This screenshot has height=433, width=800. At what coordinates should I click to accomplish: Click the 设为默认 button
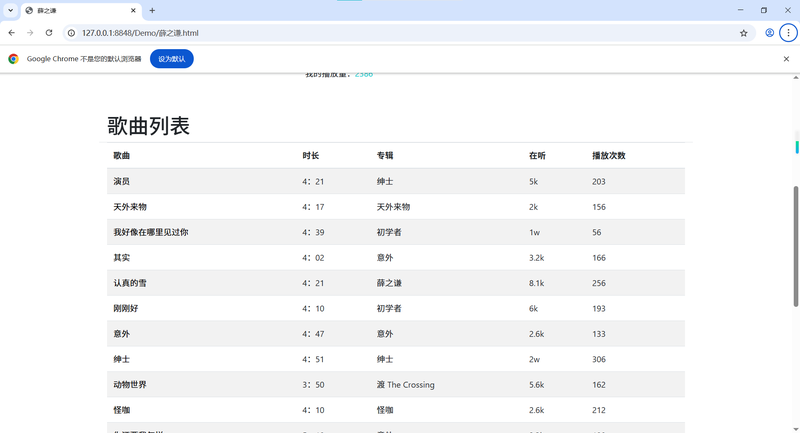point(171,59)
